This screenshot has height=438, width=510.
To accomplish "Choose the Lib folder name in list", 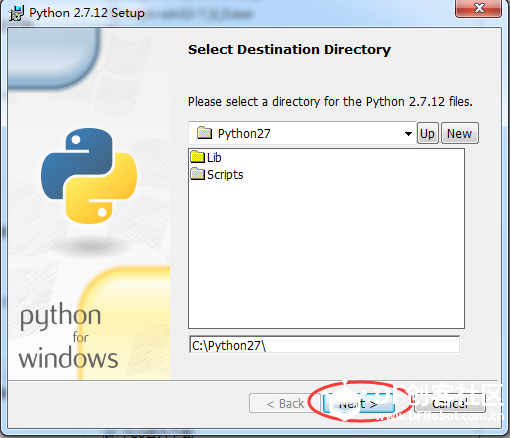I will tap(214, 157).
